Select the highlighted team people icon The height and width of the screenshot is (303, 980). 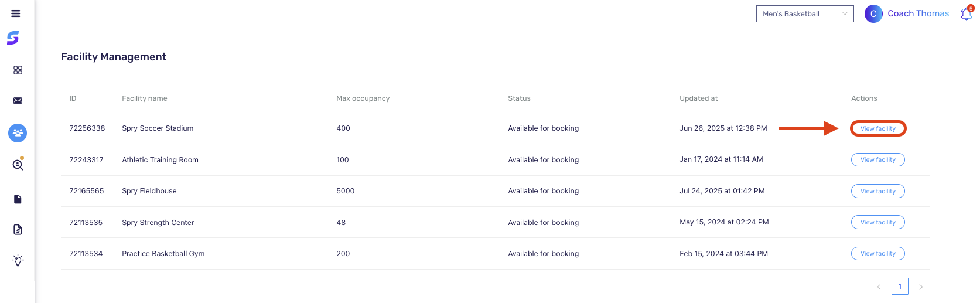[x=18, y=133]
